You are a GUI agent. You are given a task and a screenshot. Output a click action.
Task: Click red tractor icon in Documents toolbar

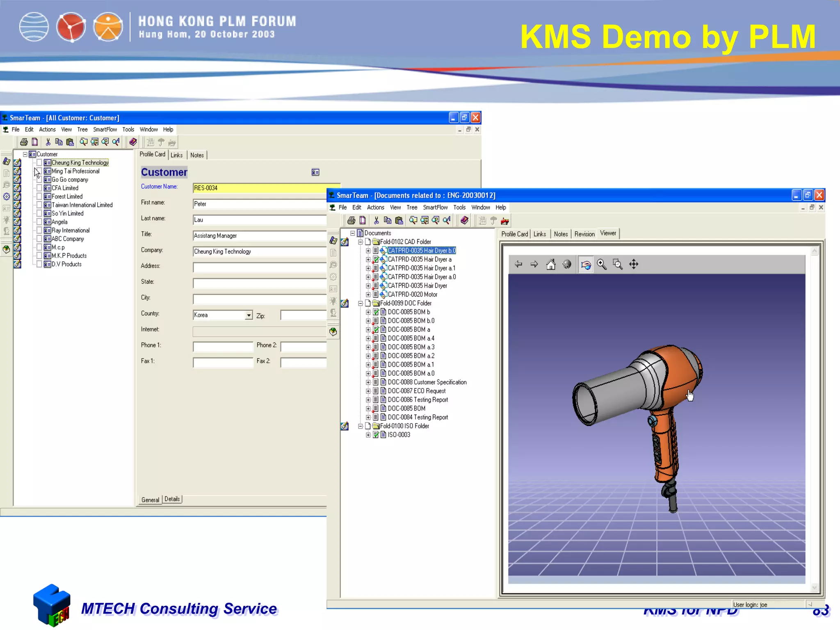click(x=504, y=221)
